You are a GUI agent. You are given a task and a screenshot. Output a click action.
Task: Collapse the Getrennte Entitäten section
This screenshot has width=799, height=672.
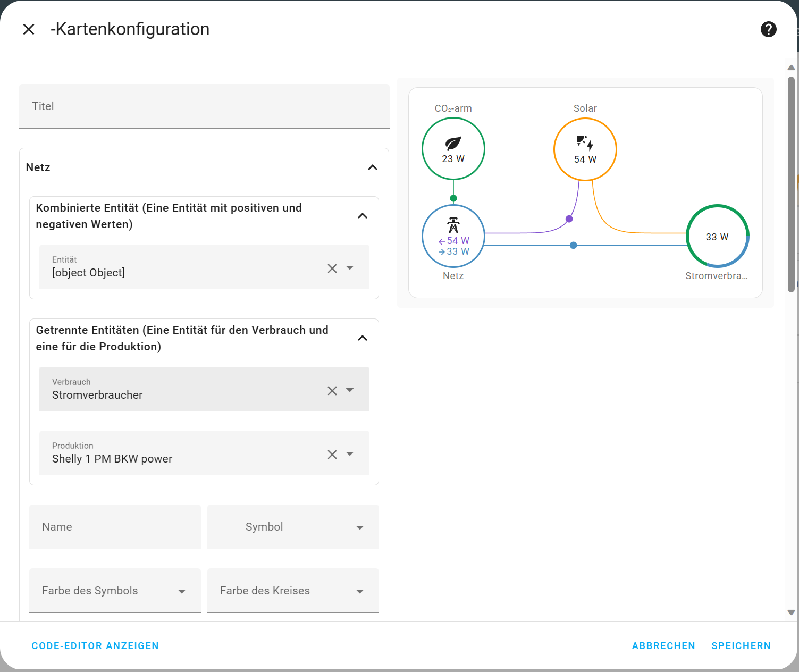tap(363, 338)
